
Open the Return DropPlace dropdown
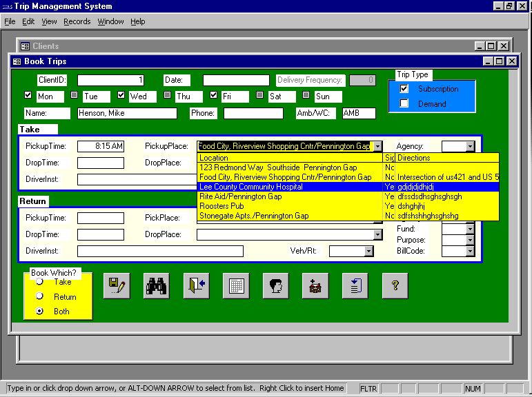(x=377, y=234)
